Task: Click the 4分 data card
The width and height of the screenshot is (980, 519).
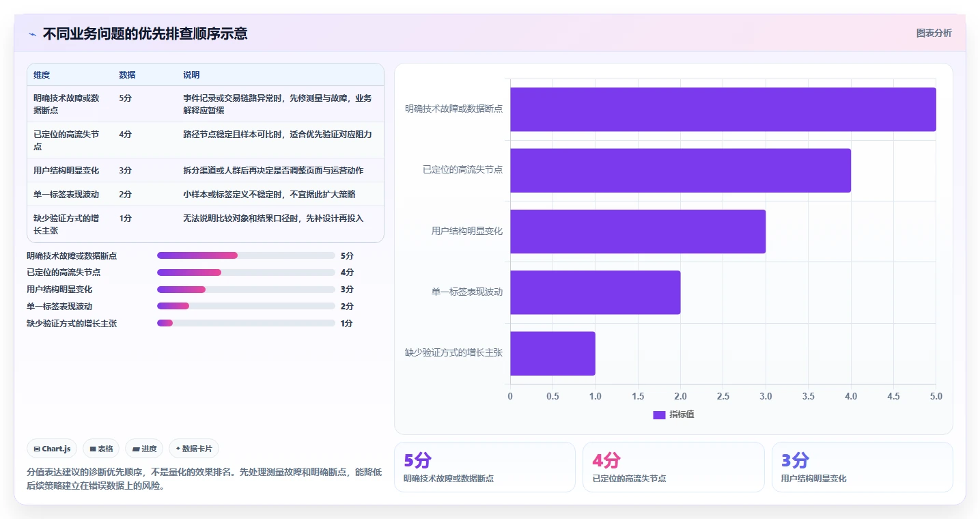Action: [x=673, y=467]
